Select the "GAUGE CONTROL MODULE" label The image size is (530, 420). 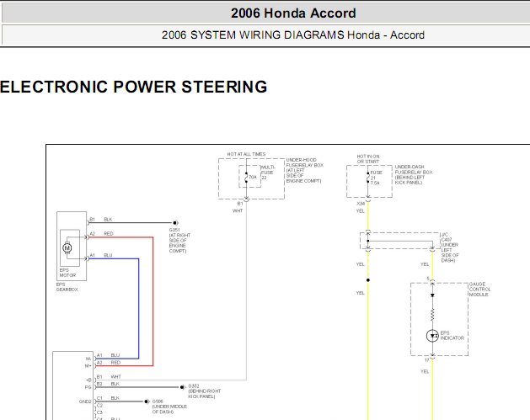coord(479,290)
